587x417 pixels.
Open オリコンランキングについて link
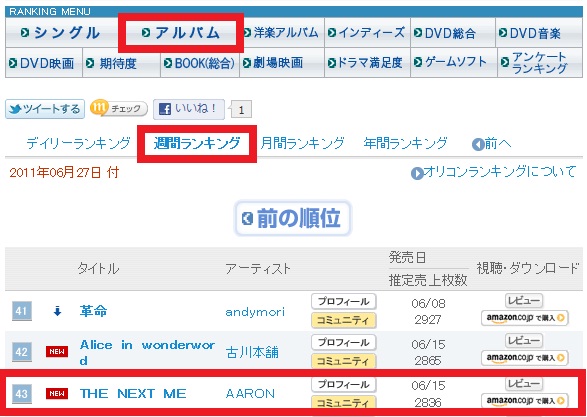pyautogui.click(x=493, y=172)
